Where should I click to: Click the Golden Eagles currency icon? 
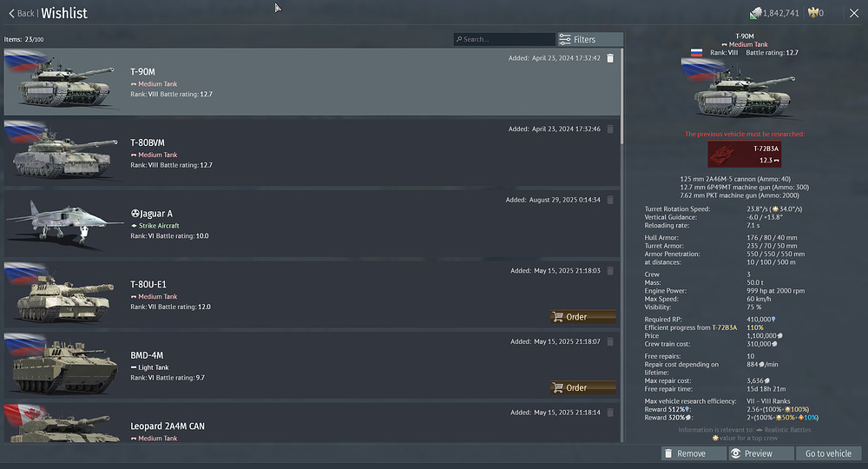click(x=813, y=13)
